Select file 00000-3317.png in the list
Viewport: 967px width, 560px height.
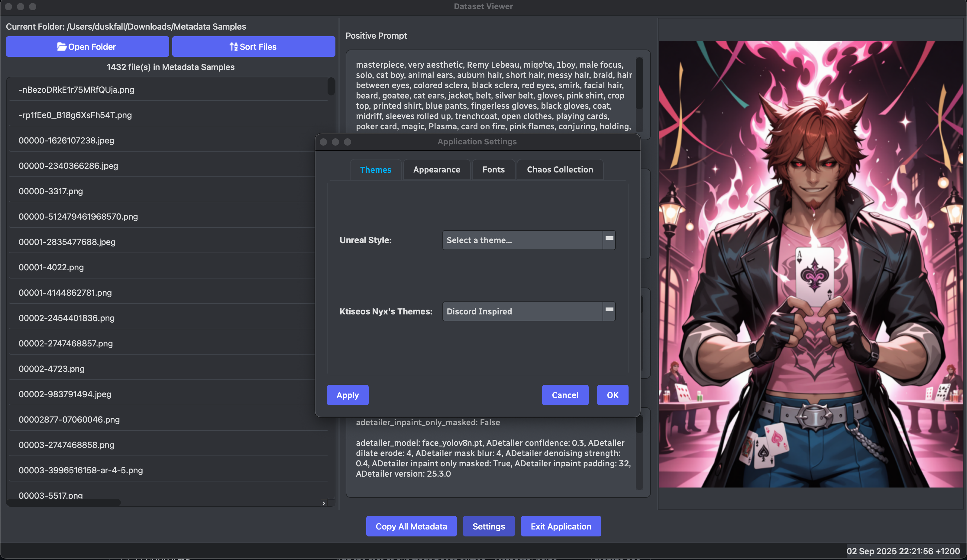point(51,191)
